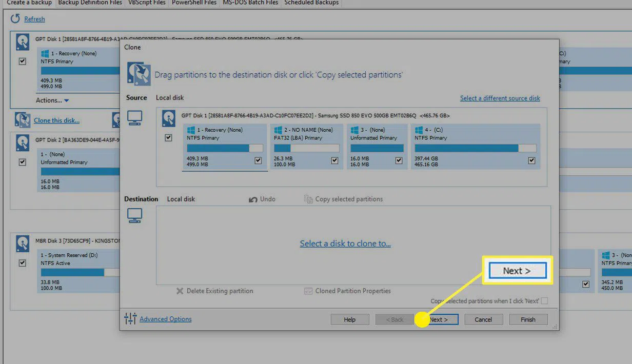Uncheck the 1 - Recovery partition checkbox in Clone dialog

[x=258, y=160]
